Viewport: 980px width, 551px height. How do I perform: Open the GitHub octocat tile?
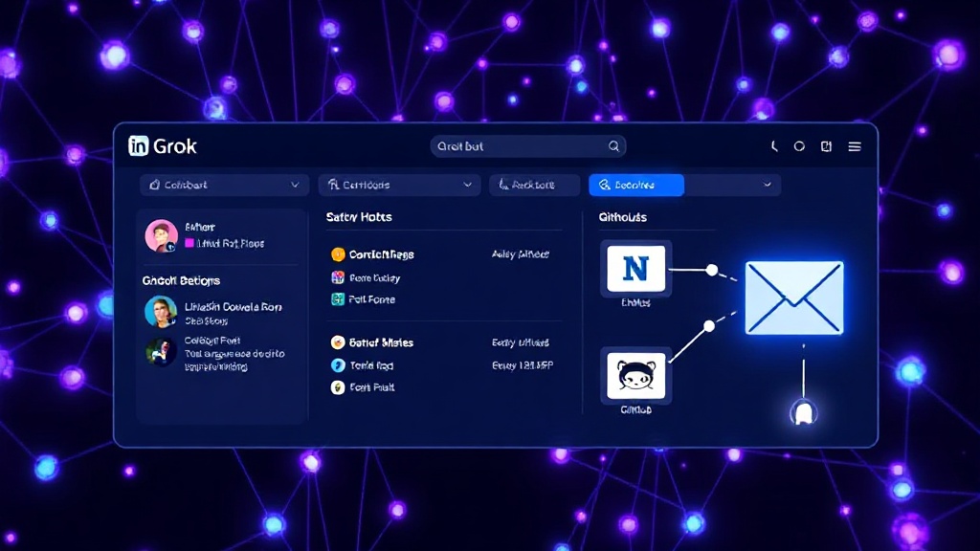point(635,375)
